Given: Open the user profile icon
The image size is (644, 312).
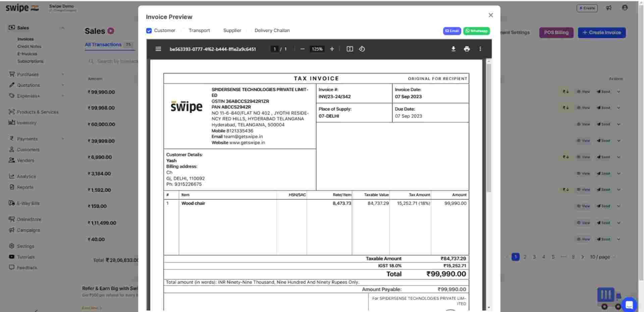Looking at the screenshot, I should (625, 7).
